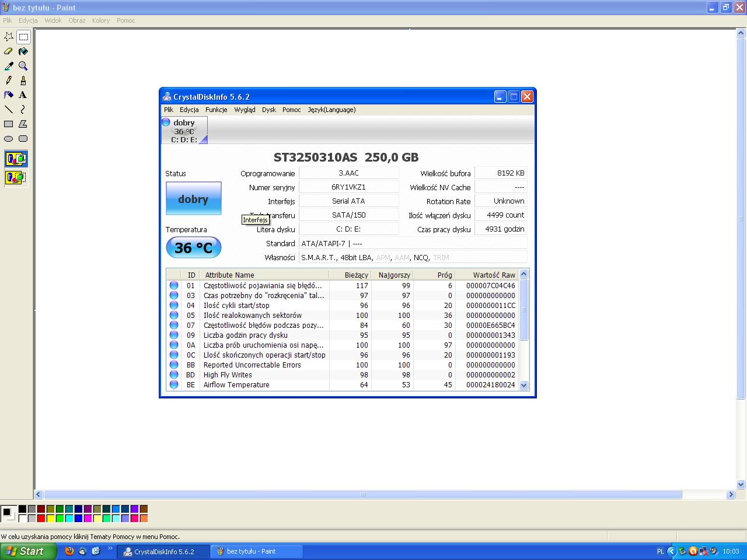747x560 pixels.
Task: Select the disk tab showing C: D: E:
Action: [184, 130]
